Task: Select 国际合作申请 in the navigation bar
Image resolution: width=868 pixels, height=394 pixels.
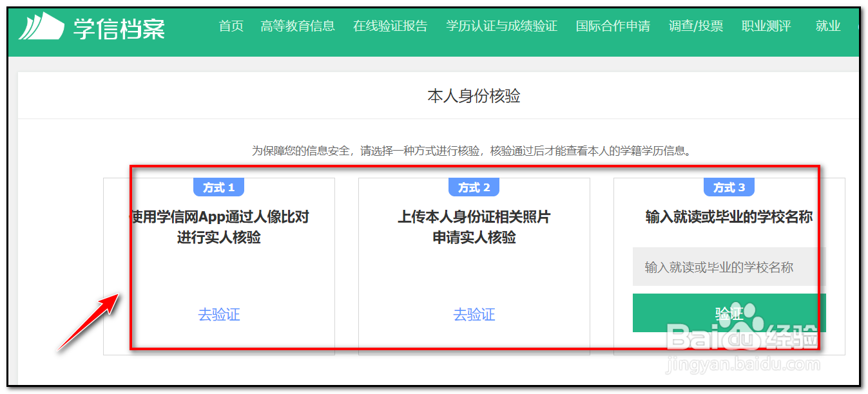Action: (x=613, y=26)
